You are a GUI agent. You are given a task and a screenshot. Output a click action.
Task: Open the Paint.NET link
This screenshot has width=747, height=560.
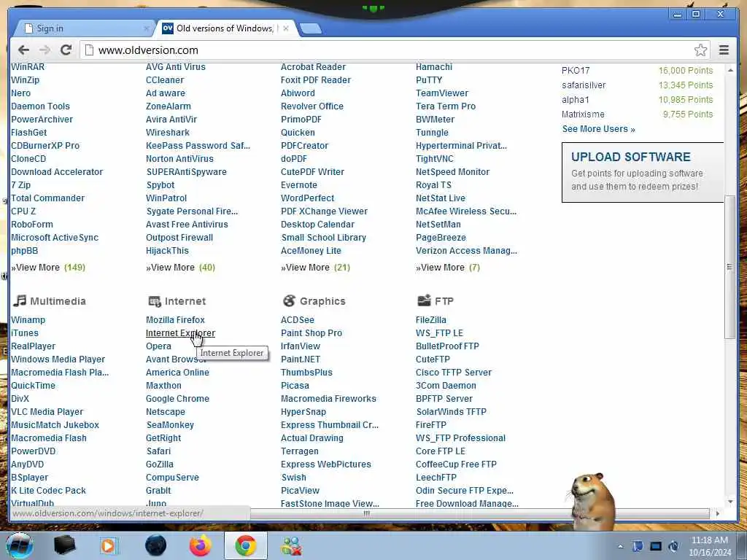point(301,359)
